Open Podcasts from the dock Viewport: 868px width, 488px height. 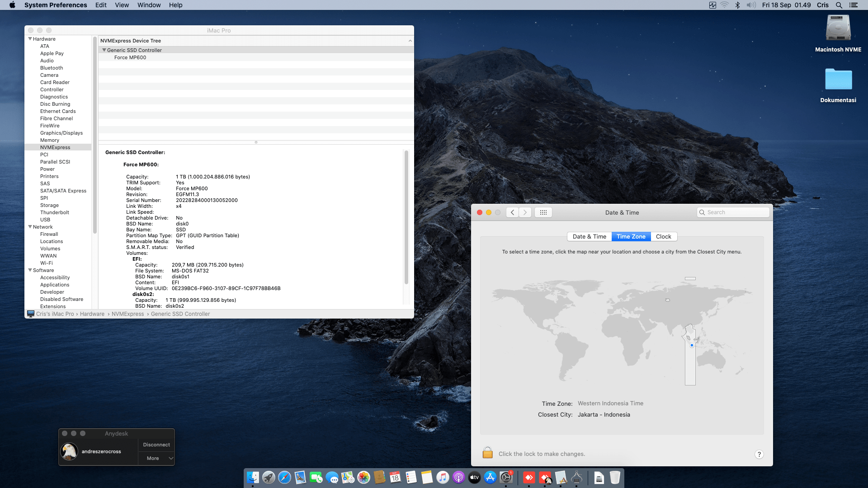(x=458, y=477)
